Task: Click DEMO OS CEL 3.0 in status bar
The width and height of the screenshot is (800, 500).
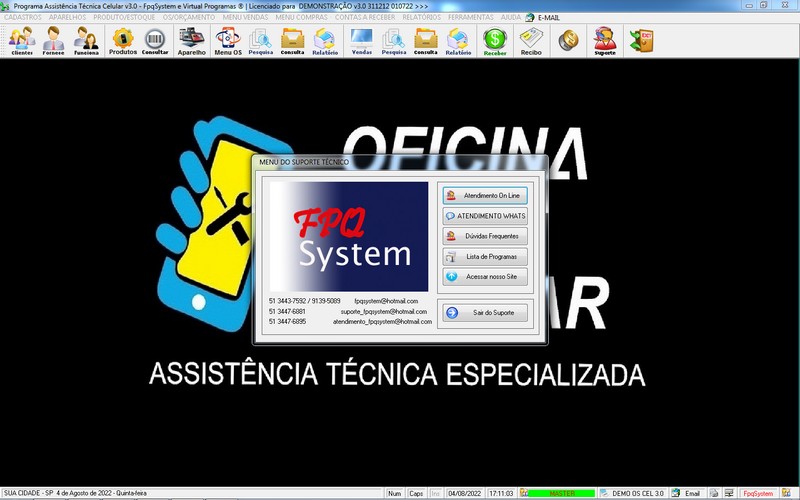Action: pos(638,493)
